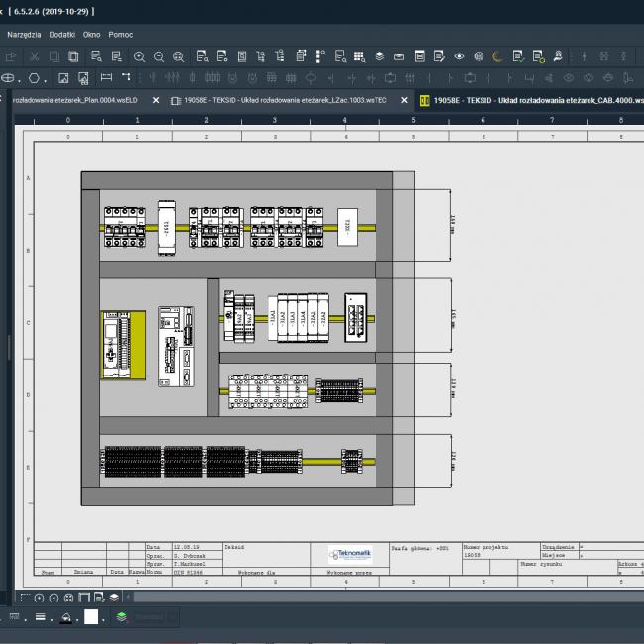Toggle the eye visibility icon
The height and width of the screenshot is (644, 644).
coord(459,56)
